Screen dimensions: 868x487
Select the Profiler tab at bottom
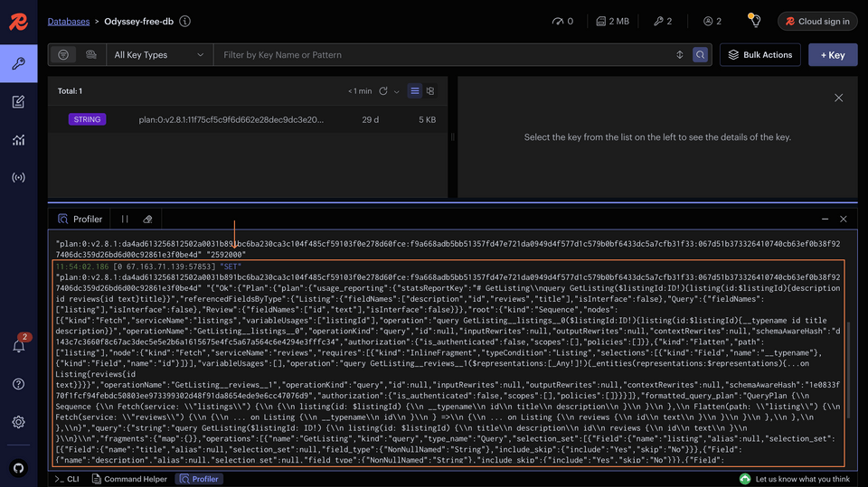[x=199, y=479]
